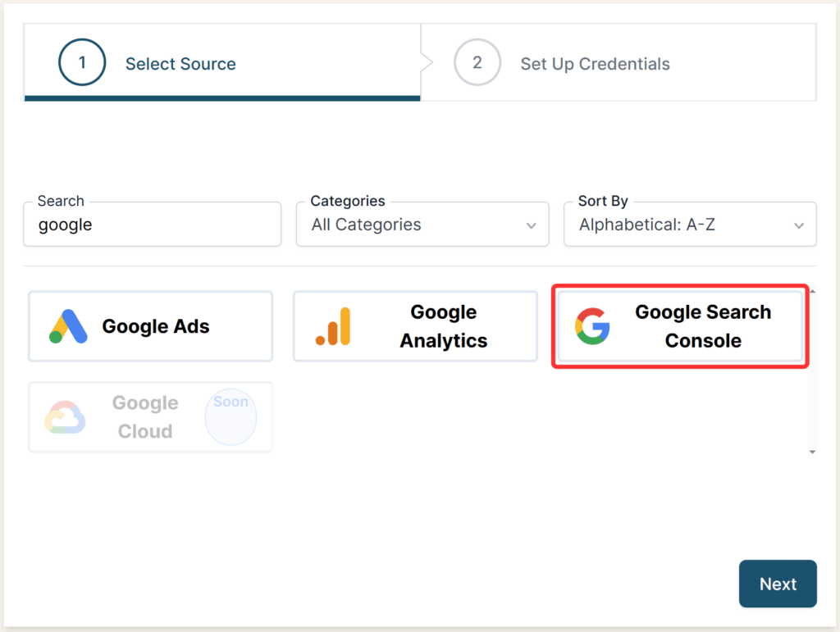This screenshot has width=840, height=632.
Task: Click the Google Analytics bar chart icon
Action: click(x=333, y=326)
